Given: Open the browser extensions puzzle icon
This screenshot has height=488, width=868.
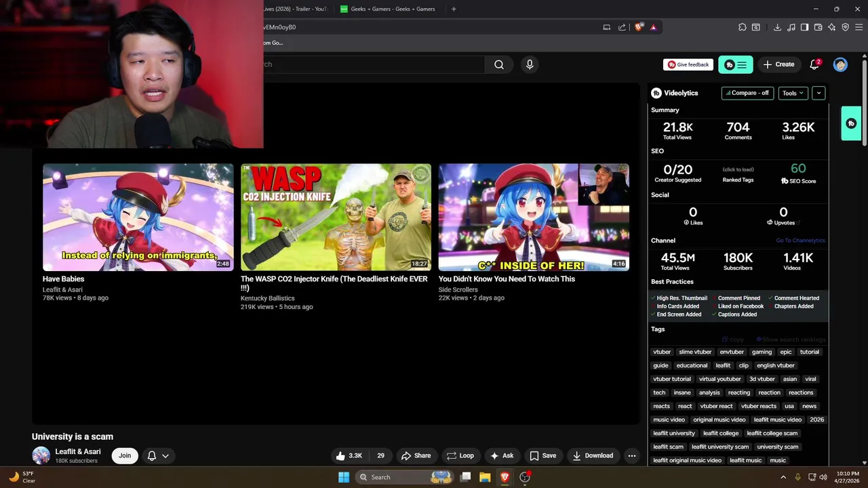Looking at the screenshot, I should click(743, 27).
